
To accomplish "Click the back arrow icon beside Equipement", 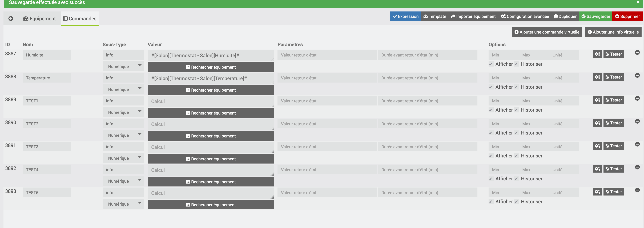I will coord(11,18).
